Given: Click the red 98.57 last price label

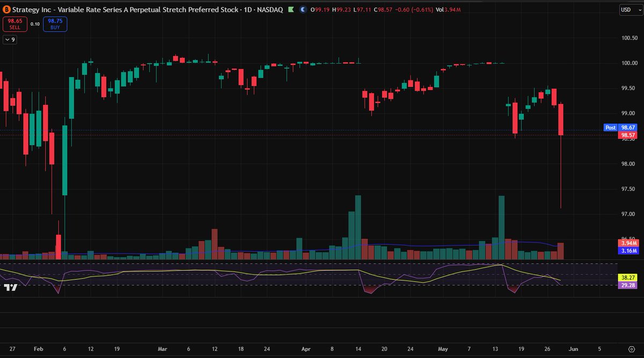Looking at the screenshot, I should click(628, 136).
